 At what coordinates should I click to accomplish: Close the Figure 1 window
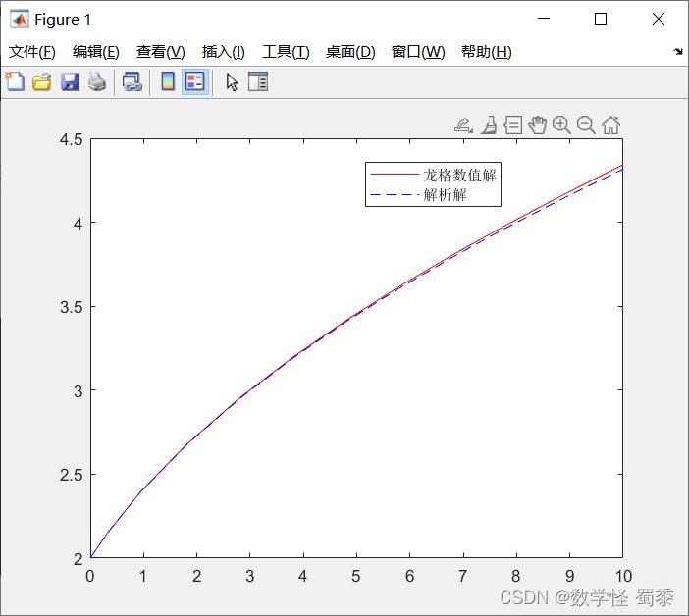(659, 19)
